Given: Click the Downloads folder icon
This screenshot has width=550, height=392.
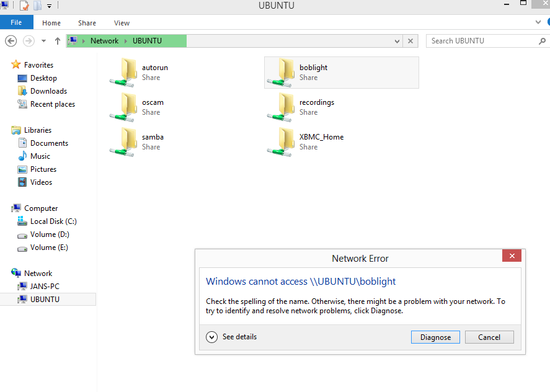Looking at the screenshot, I should tap(22, 91).
